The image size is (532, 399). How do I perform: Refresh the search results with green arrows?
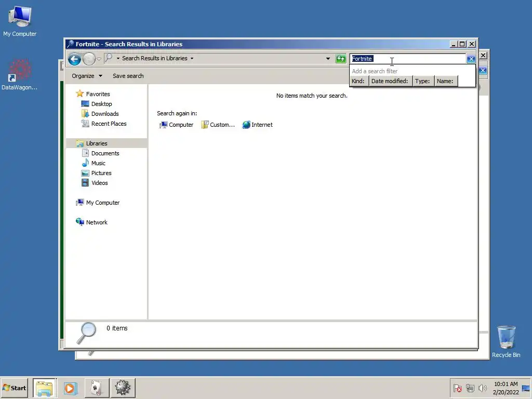point(341,59)
